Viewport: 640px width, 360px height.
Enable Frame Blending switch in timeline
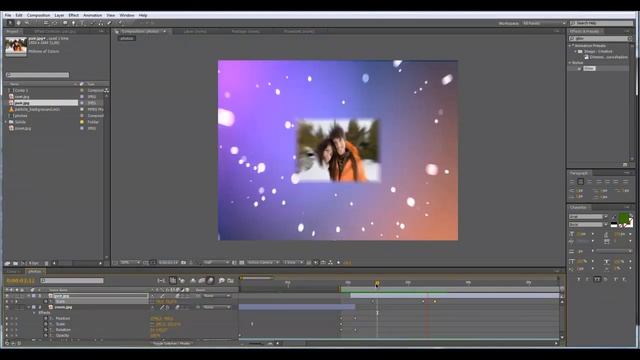(202, 280)
